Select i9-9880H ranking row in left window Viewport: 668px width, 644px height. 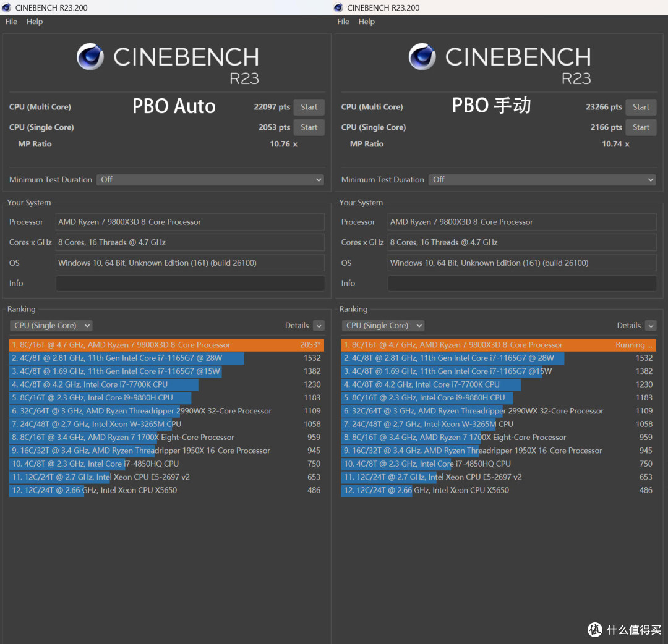[x=166, y=397]
